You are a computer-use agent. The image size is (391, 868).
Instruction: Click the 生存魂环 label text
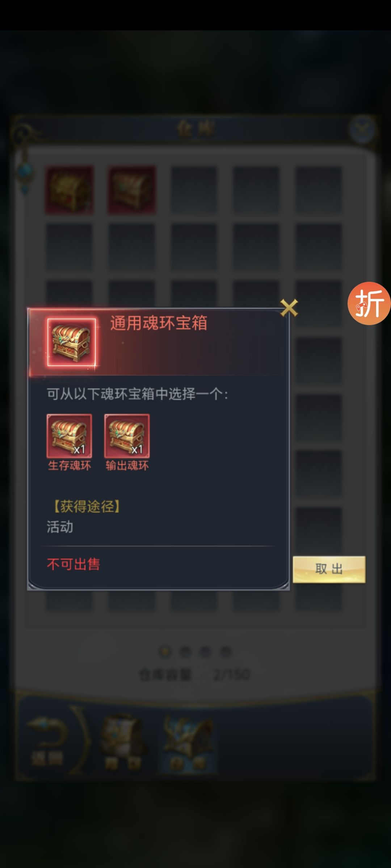tap(69, 465)
